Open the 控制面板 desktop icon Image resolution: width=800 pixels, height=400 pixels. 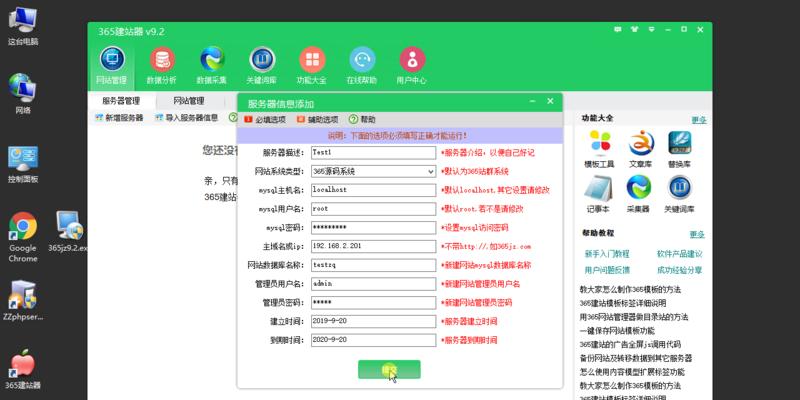coord(23,164)
